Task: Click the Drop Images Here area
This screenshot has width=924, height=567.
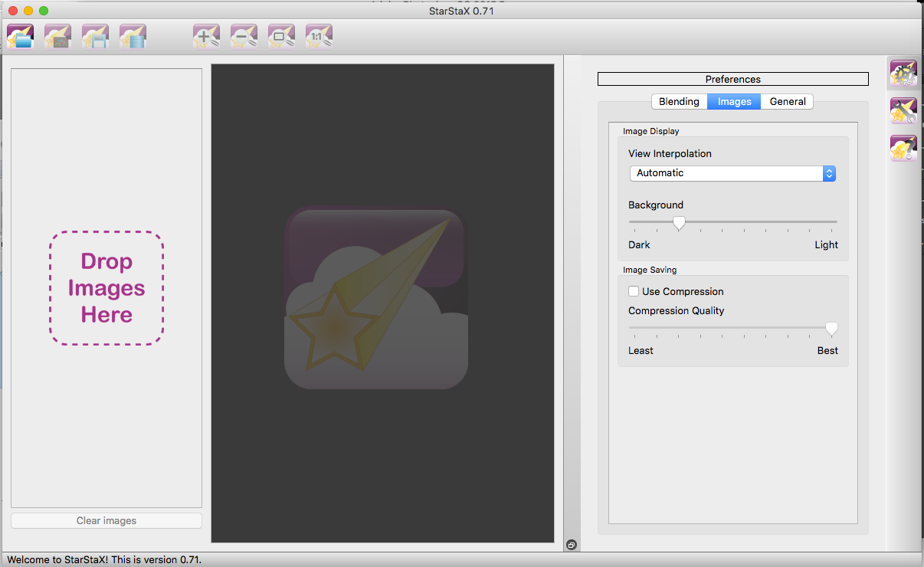Action: (106, 288)
